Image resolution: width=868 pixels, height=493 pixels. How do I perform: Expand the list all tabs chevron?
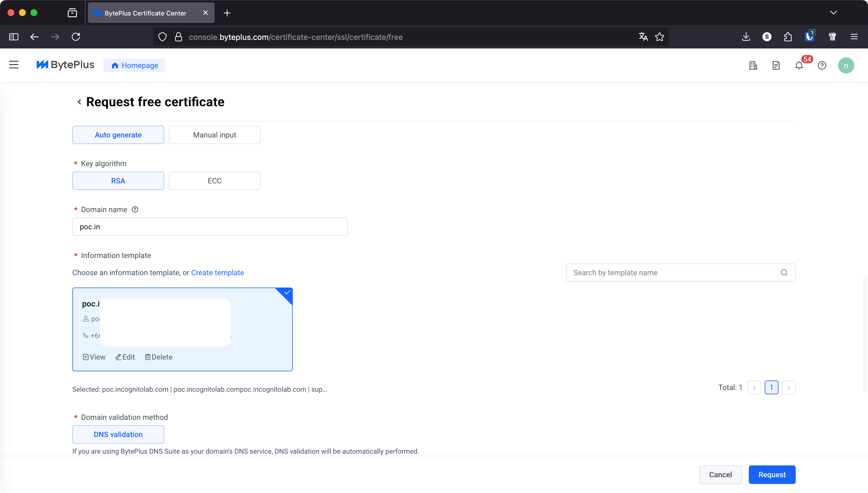click(833, 13)
